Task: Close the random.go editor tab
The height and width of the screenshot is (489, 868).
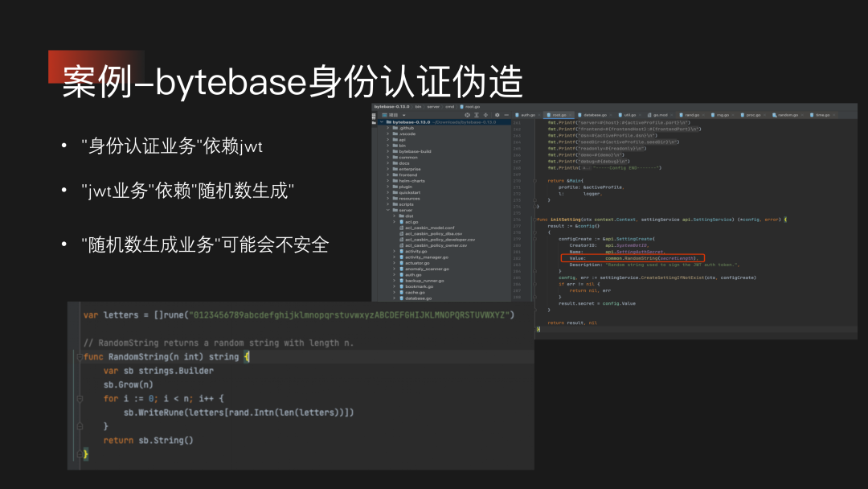Action: click(803, 115)
